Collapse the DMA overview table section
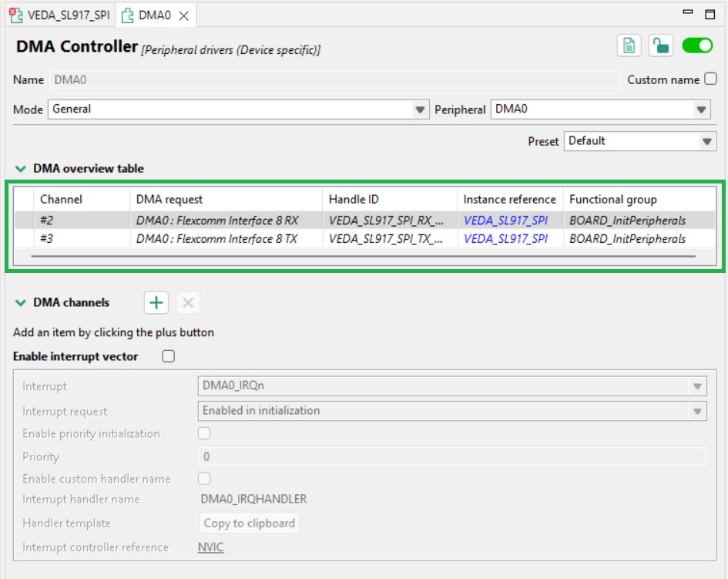 20,169
